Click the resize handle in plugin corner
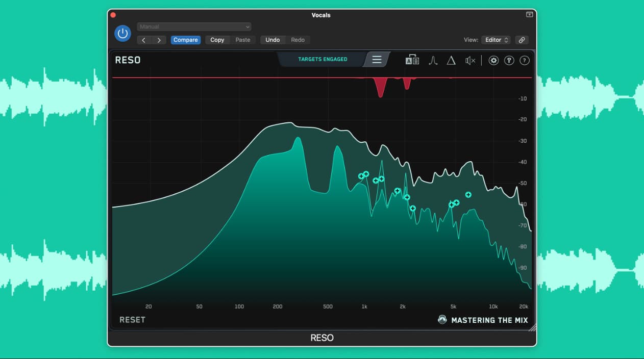The height and width of the screenshot is (359, 644). pyautogui.click(x=532, y=327)
